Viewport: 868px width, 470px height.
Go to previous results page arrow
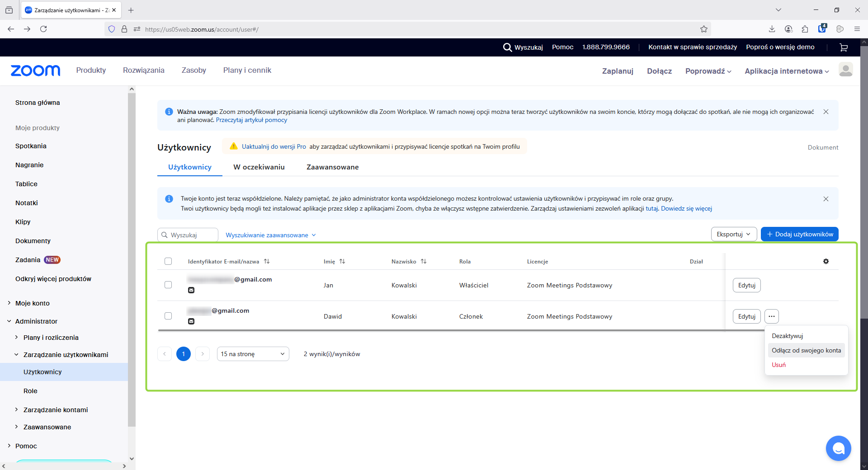click(x=165, y=354)
